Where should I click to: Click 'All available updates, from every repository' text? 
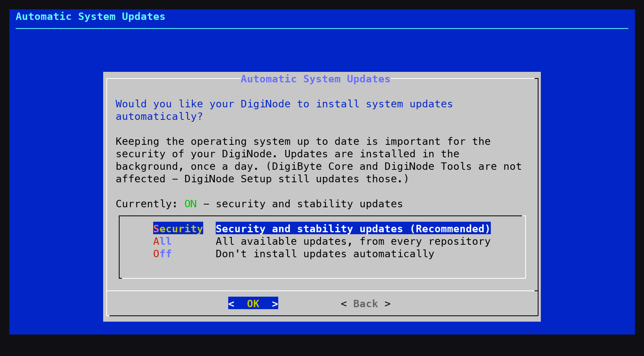coord(353,241)
